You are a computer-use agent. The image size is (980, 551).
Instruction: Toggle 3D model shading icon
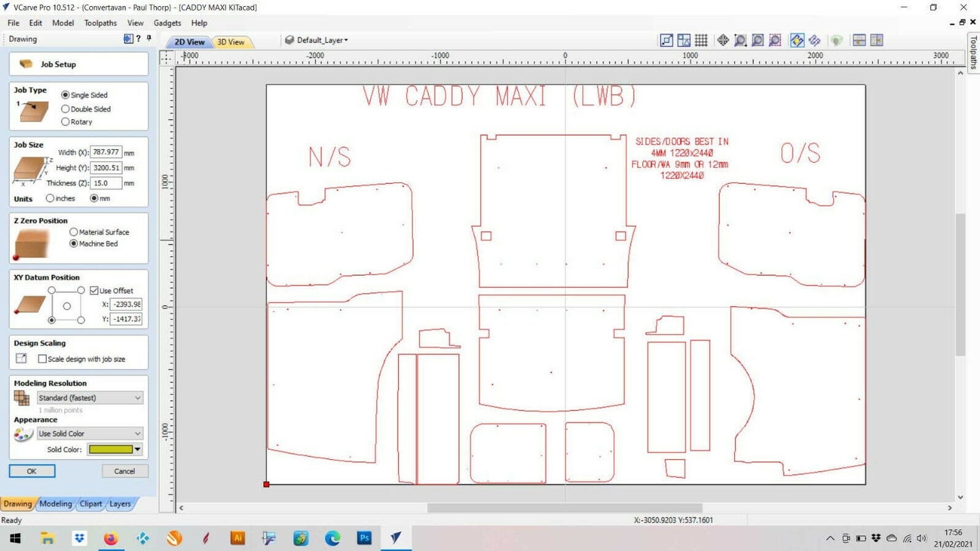pos(837,41)
